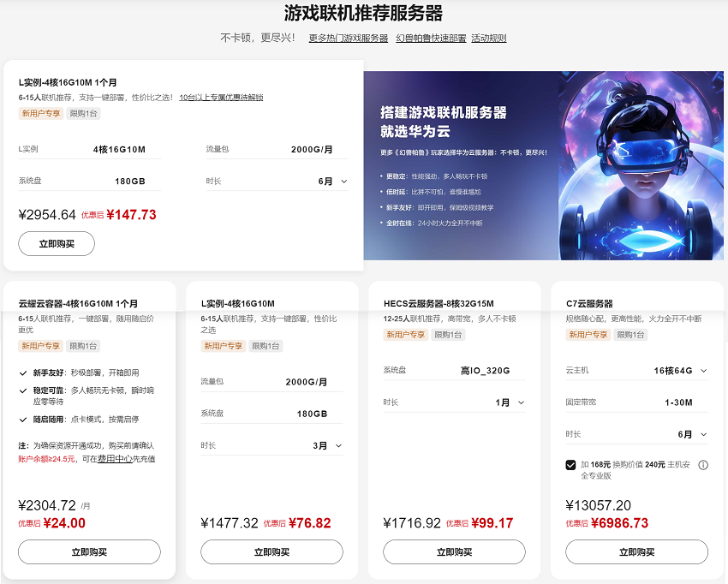728x584 pixels.
Task: Click the original price ¥2954.64
Action: (47, 214)
